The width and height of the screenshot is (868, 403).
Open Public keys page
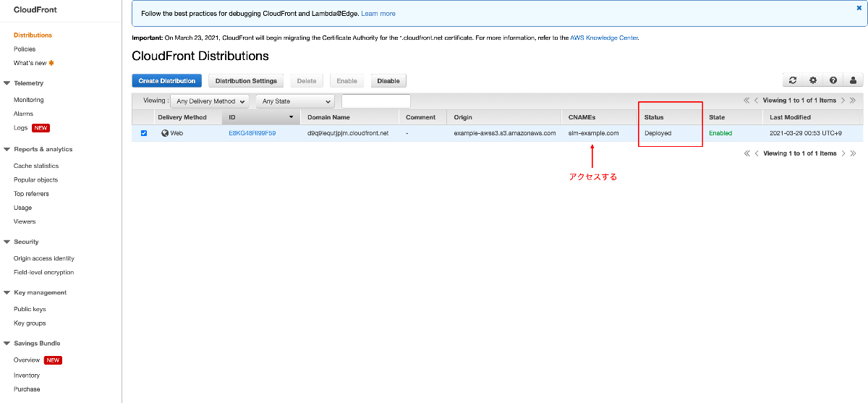coord(30,309)
